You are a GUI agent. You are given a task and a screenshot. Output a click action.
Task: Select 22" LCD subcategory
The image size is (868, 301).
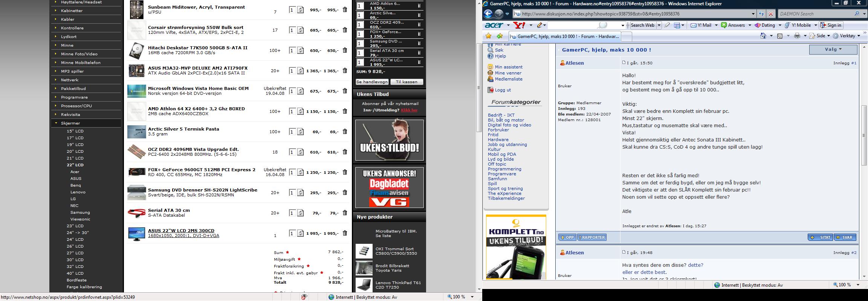pyautogui.click(x=75, y=165)
